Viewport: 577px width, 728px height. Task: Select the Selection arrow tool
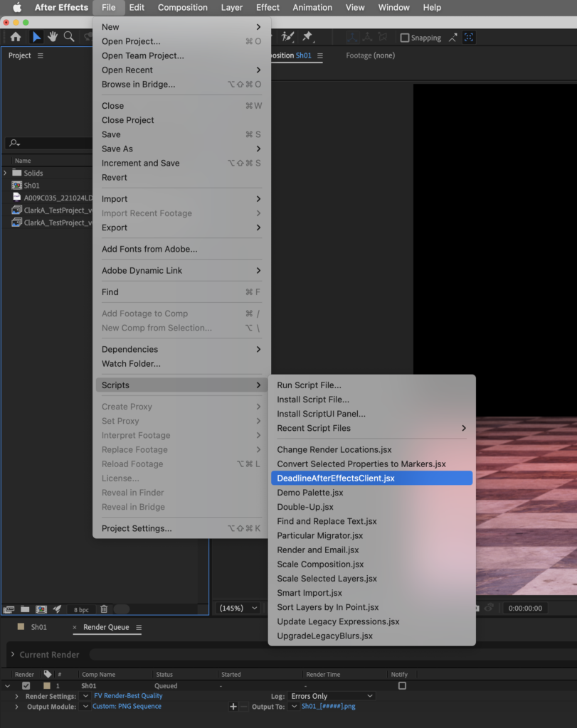coord(36,37)
